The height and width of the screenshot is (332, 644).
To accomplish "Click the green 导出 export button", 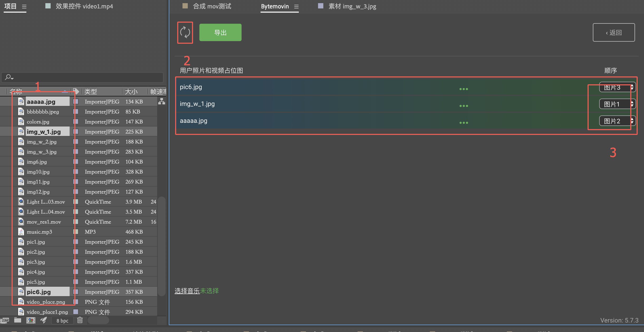I will click(220, 32).
